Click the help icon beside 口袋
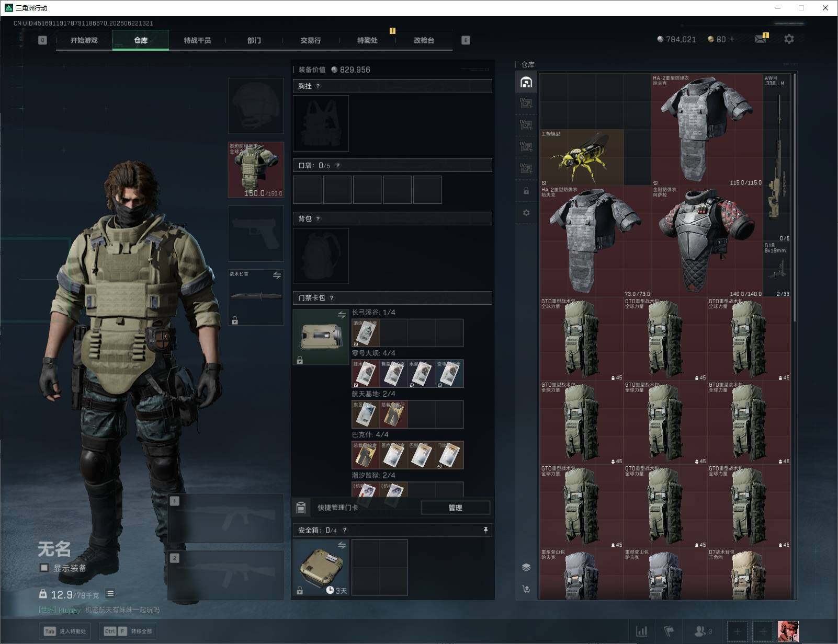This screenshot has height=644, width=838. pyautogui.click(x=338, y=166)
